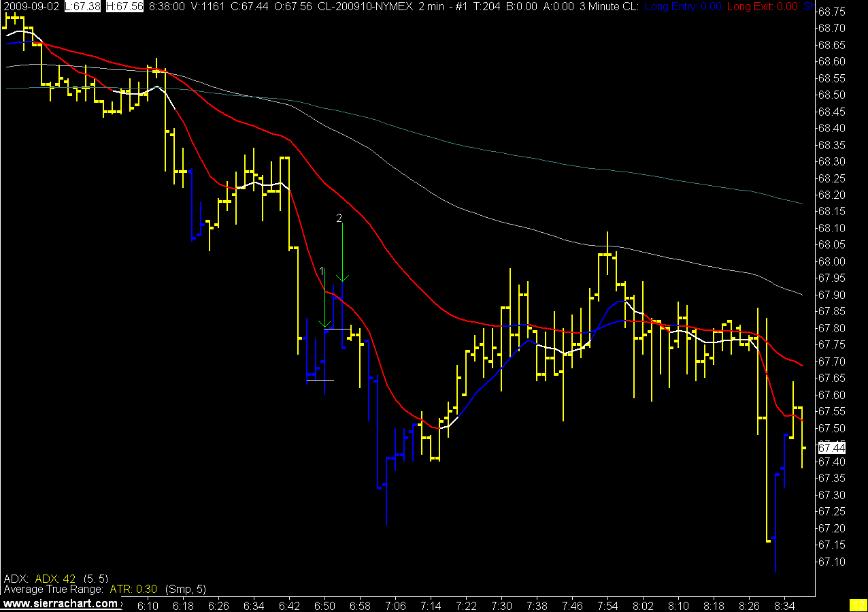Click the 68.70 price on the scale
Image resolution: width=868 pixels, height=612 pixels.
[832, 28]
